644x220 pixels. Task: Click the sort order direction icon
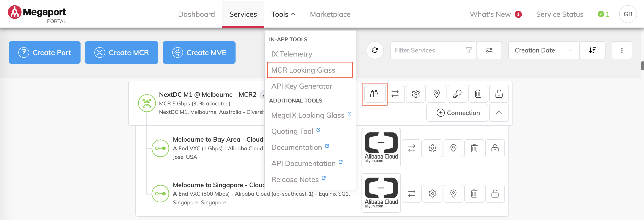coord(592,50)
